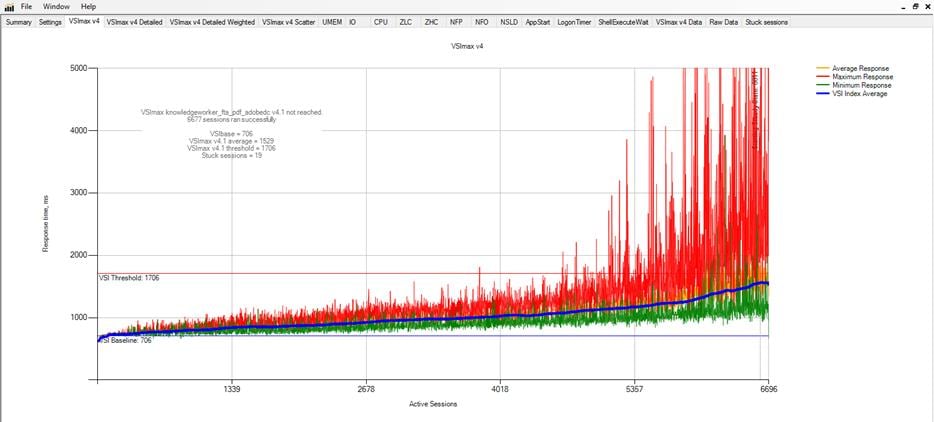Viewport: 934px width, 422px height.
Task: Click the 6696 x-axis tick label
Action: [x=768, y=390]
